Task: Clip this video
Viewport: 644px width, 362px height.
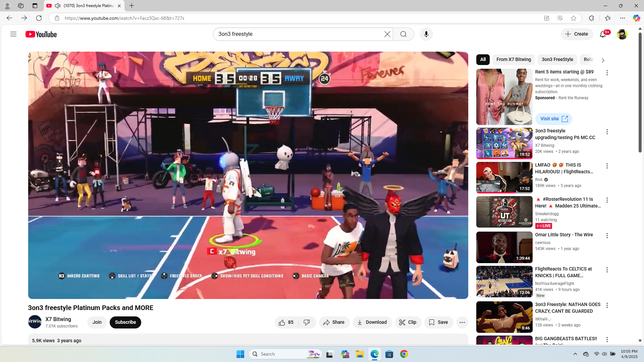Action: 408,322
